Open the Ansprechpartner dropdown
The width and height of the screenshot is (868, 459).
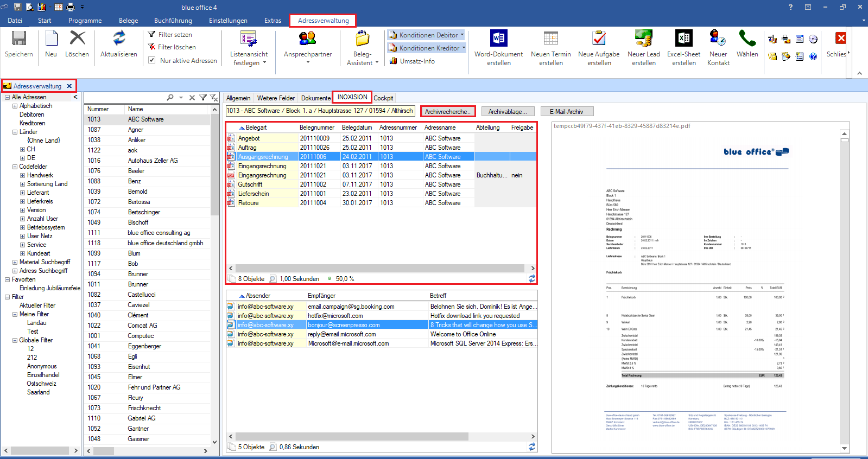308,48
